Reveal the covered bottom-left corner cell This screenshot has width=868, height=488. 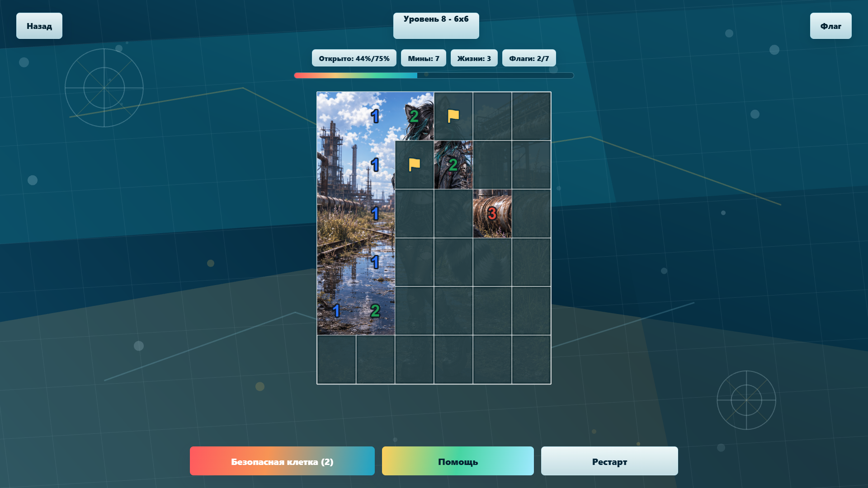click(x=336, y=360)
